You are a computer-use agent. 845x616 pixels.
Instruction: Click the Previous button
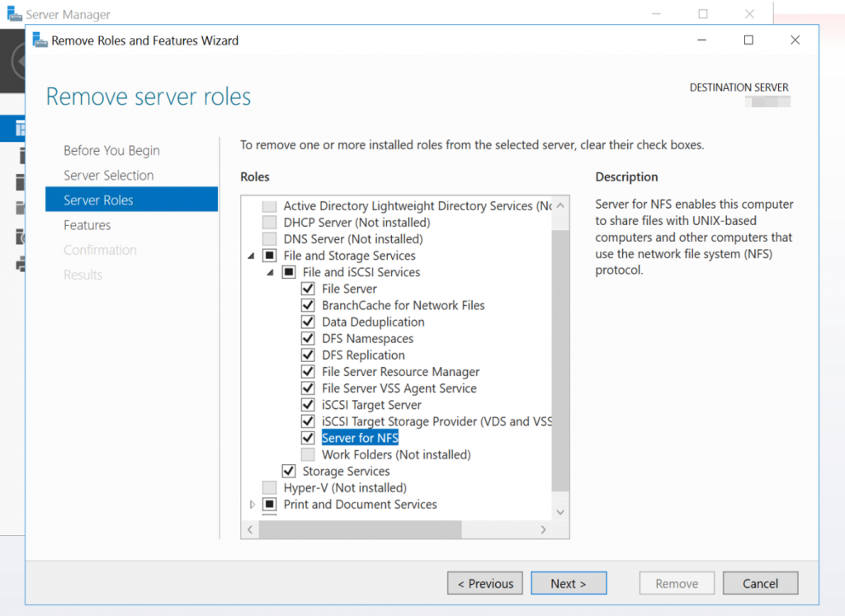pyautogui.click(x=485, y=583)
